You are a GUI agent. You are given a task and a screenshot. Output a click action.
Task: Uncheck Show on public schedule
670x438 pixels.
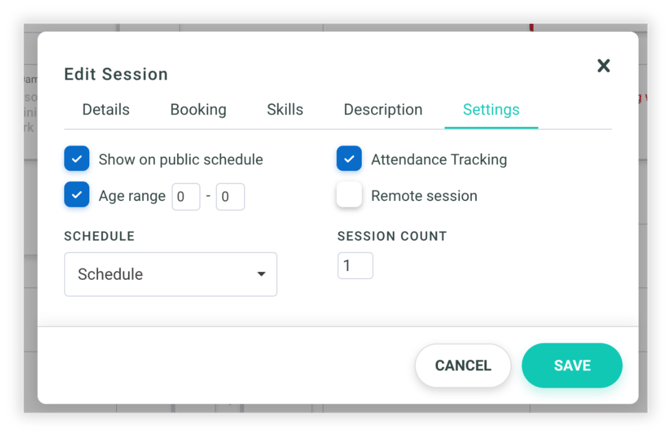[77, 159]
